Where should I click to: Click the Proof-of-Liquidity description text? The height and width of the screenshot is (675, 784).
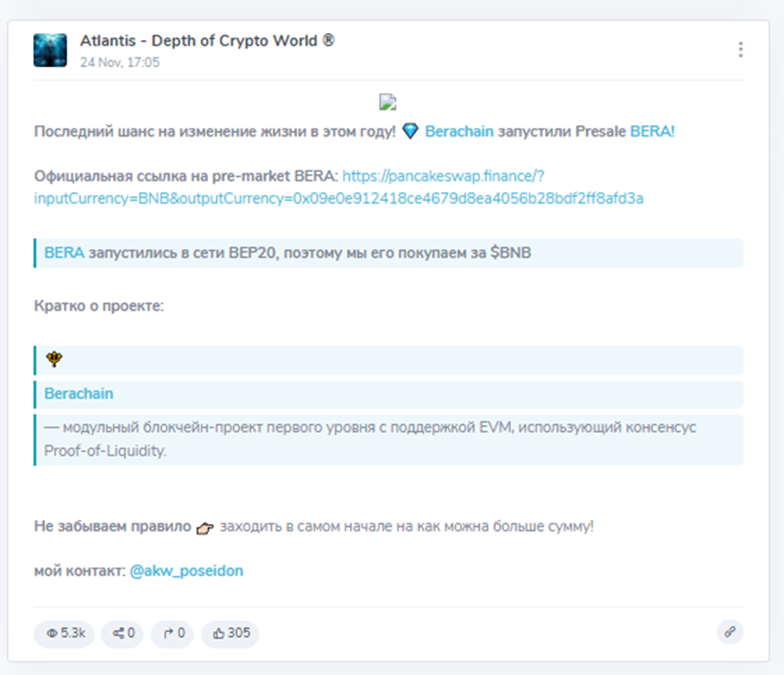coord(370,439)
